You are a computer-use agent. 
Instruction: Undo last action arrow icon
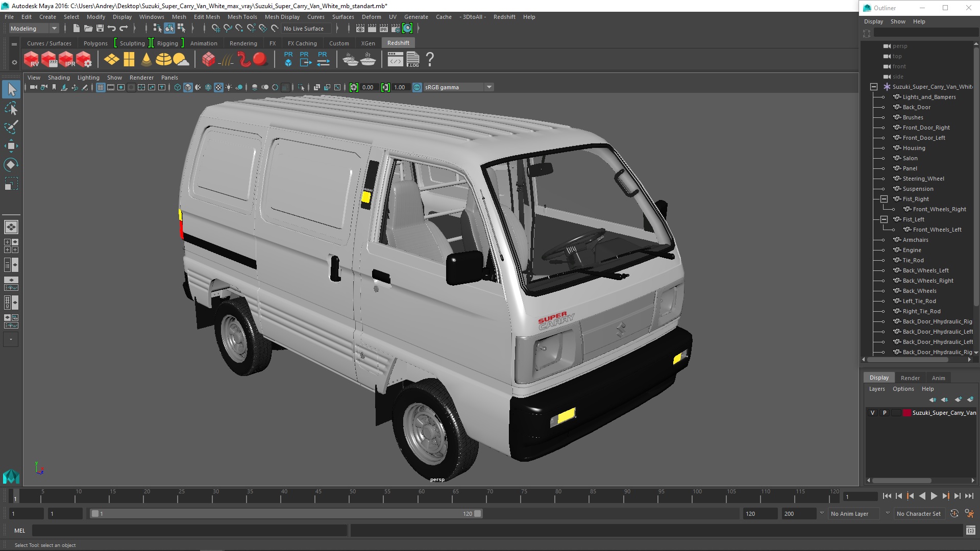112,29
